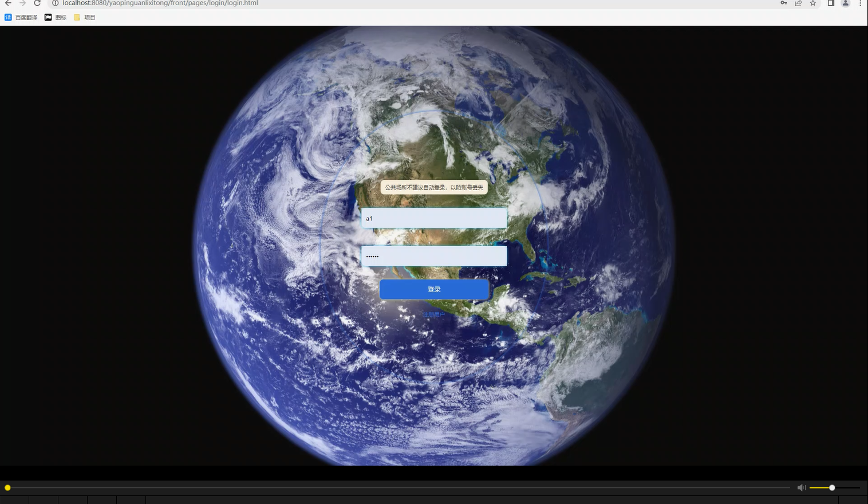This screenshot has height=504, width=868.
Task: Reload the login page
Action: [x=37, y=3]
